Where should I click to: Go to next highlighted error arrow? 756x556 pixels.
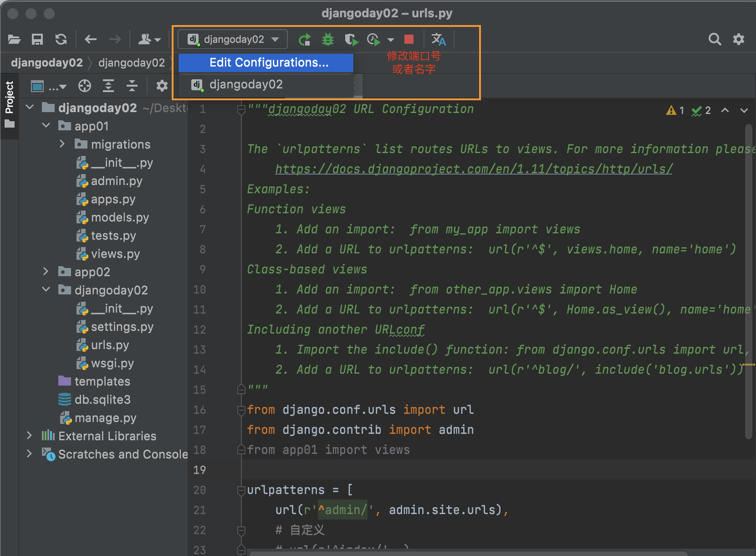pos(744,110)
